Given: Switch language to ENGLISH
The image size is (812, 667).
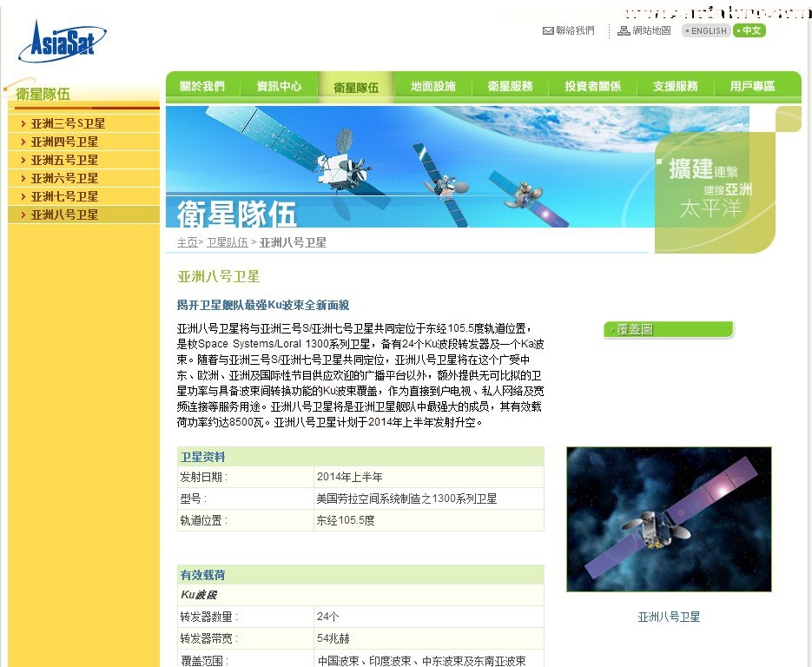Looking at the screenshot, I should [x=706, y=31].
